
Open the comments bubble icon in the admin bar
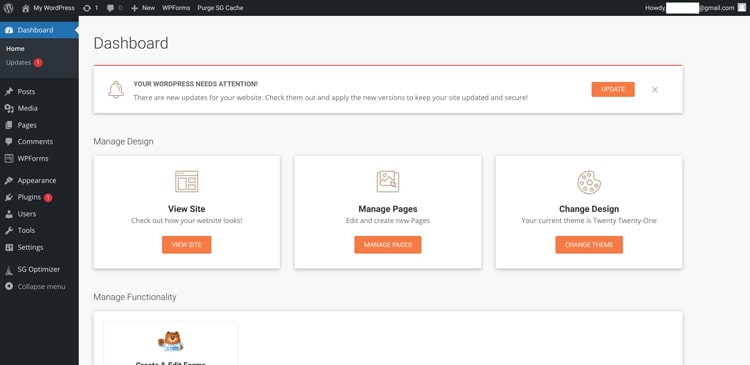click(110, 8)
